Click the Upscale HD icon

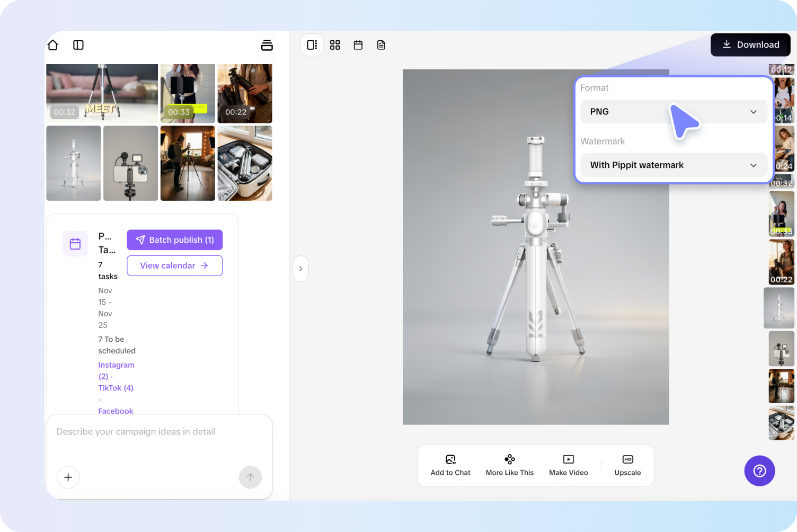627,459
